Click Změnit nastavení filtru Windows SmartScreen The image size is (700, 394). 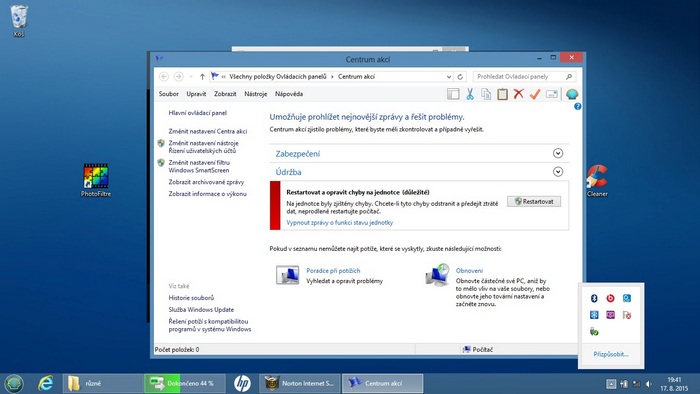[199, 166]
